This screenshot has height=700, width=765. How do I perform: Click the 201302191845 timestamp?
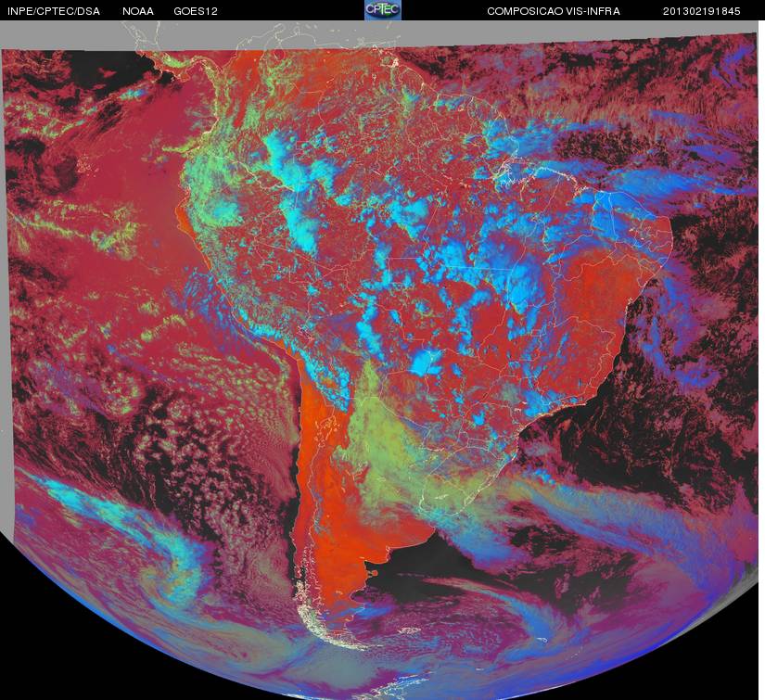coord(702,11)
